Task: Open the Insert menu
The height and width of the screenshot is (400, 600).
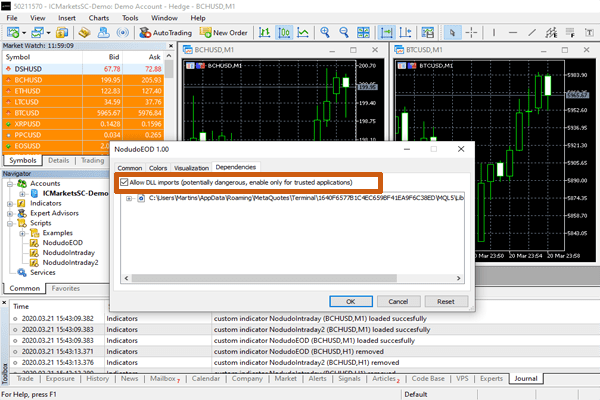Action: [x=67, y=18]
